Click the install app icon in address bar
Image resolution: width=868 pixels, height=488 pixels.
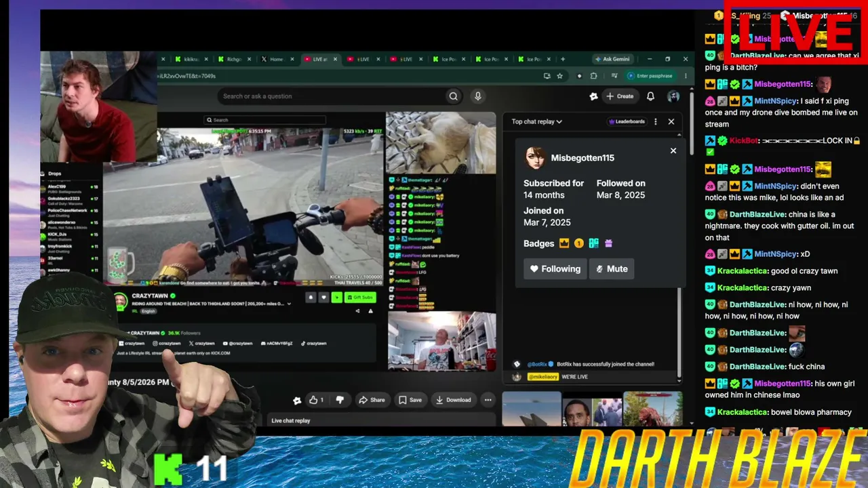tap(547, 76)
